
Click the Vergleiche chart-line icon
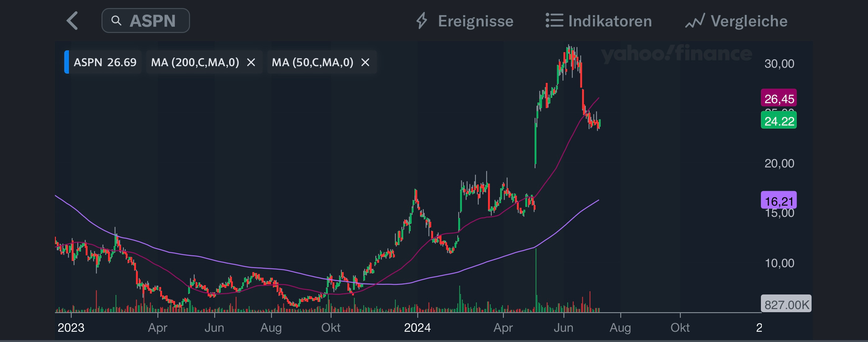click(x=695, y=21)
